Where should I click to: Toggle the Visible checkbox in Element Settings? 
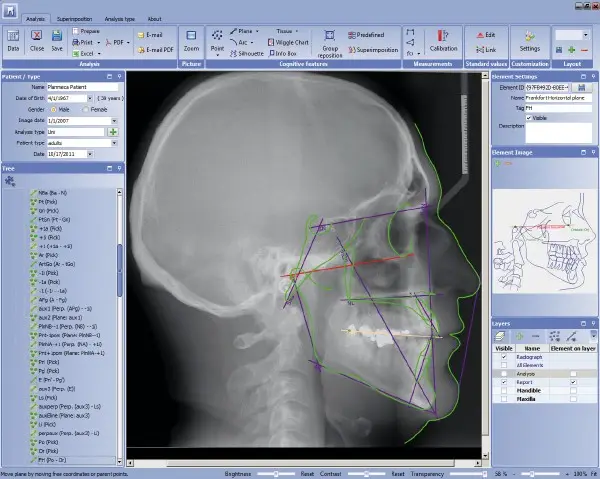tap(529, 117)
